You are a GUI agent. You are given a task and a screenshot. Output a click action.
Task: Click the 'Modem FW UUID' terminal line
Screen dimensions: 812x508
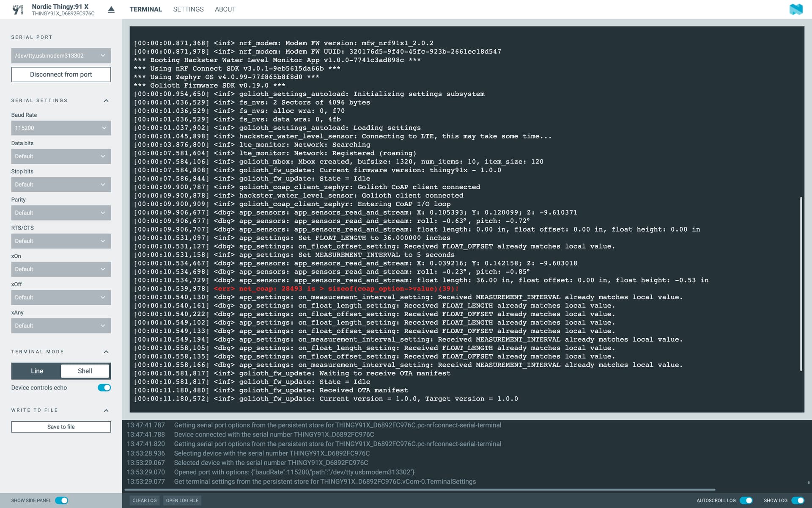click(317, 52)
